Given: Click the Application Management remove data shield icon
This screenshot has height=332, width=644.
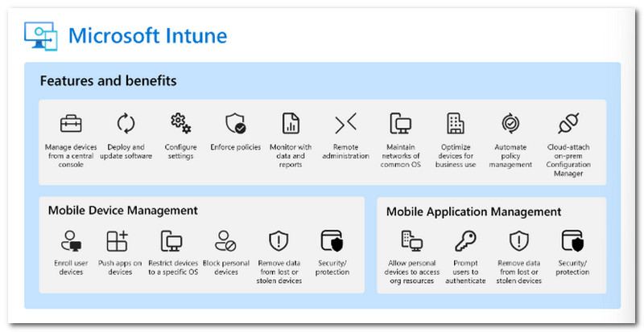Looking at the screenshot, I should (519, 241).
